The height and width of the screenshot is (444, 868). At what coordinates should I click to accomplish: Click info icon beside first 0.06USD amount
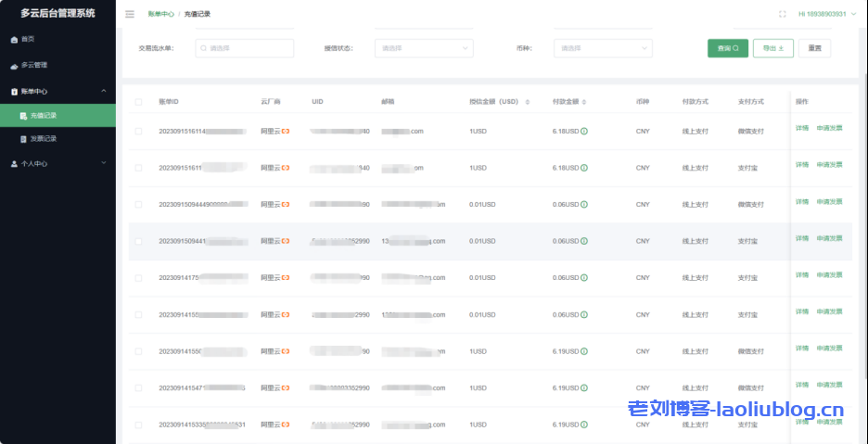pos(584,205)
